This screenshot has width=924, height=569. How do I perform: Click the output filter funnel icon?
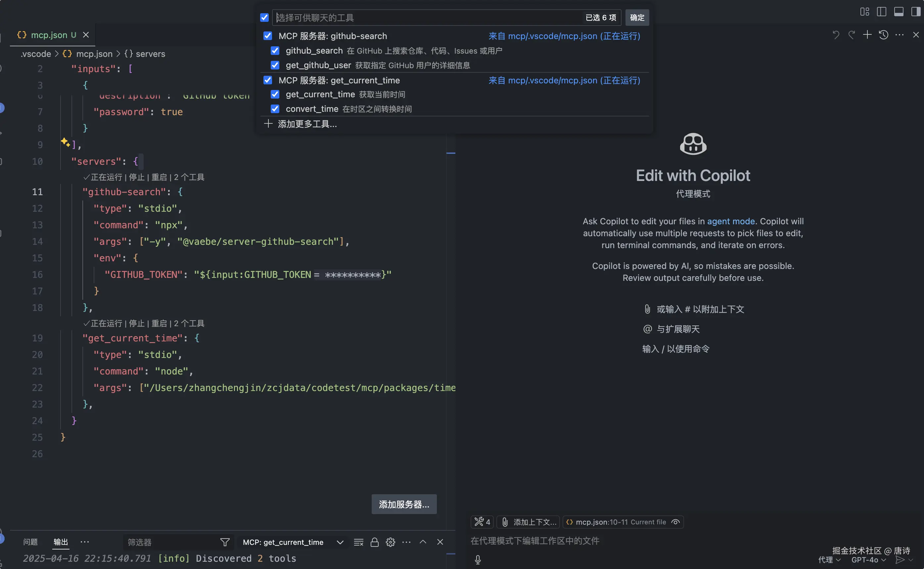click(225, 542)
